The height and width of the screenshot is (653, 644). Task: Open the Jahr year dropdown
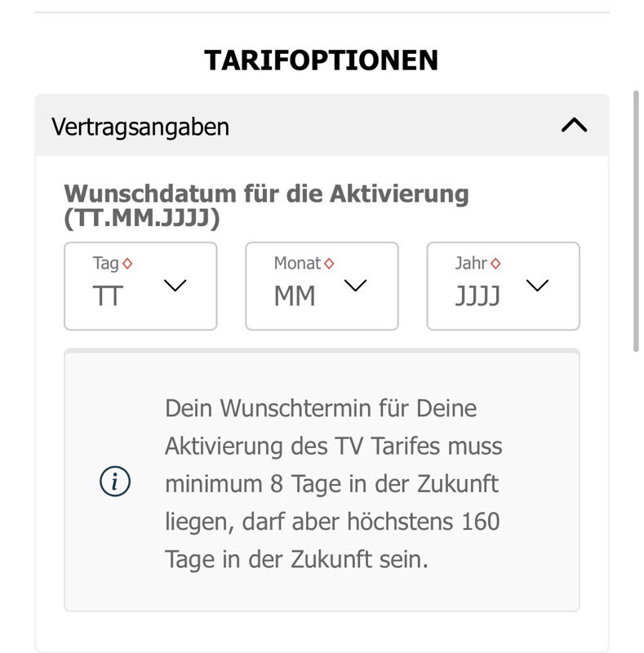(x=503, y=286)
